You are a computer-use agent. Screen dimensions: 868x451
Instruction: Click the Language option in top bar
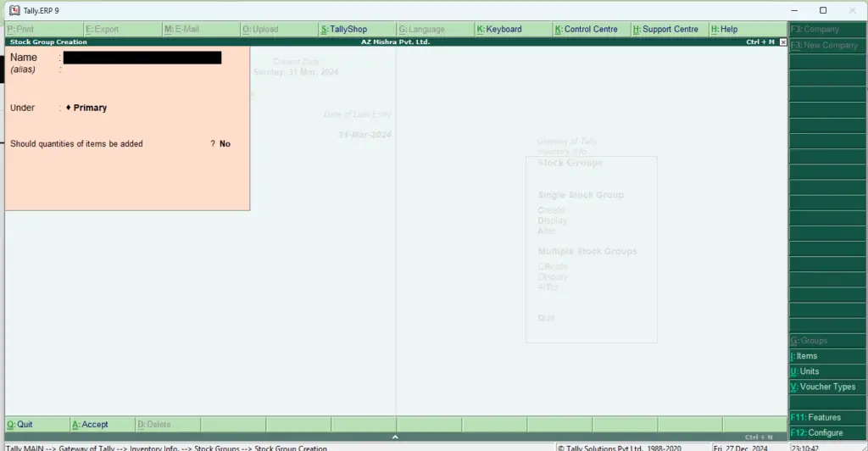[x=436, y=30]
